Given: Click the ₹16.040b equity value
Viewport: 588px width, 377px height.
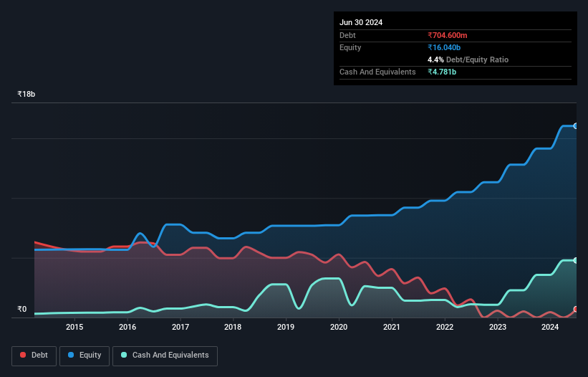Looking at the screenshot, I should [444, 47].
